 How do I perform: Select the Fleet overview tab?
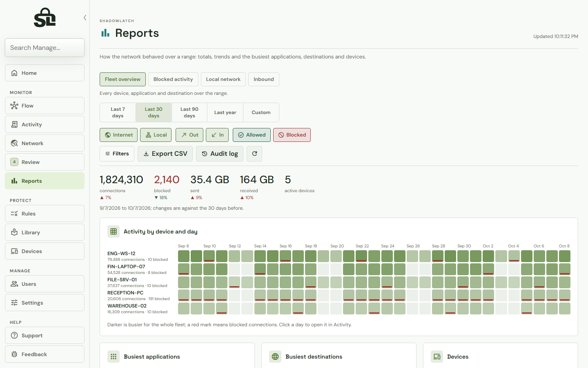coord(122,79)
